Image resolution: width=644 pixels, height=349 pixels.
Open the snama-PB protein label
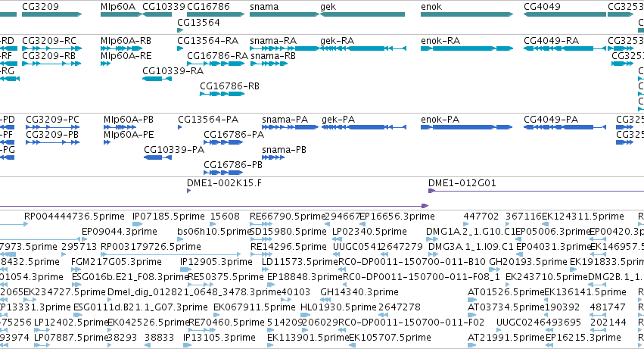[284, 150]
